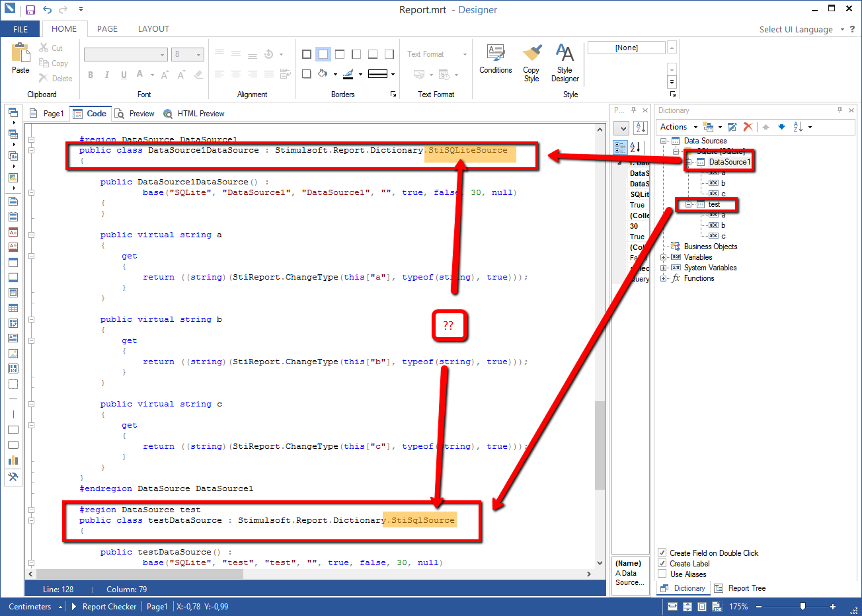The width and height of the screenshot is (862, 616).
Task: Select Business Objects in the dictionary tree
Action: pos(711,247)
